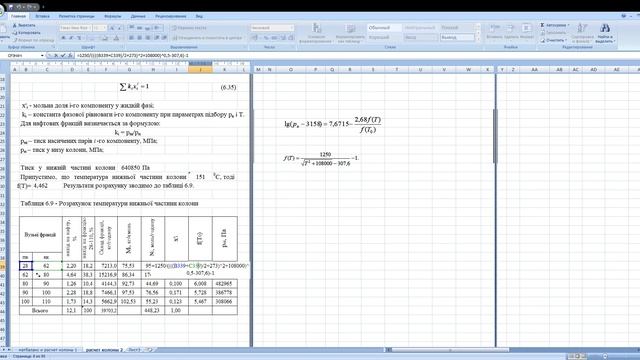Image resolution: width=640 pixels, height=360 pixels.
Task: Center cell text horizontally
Action: point(139,38)
